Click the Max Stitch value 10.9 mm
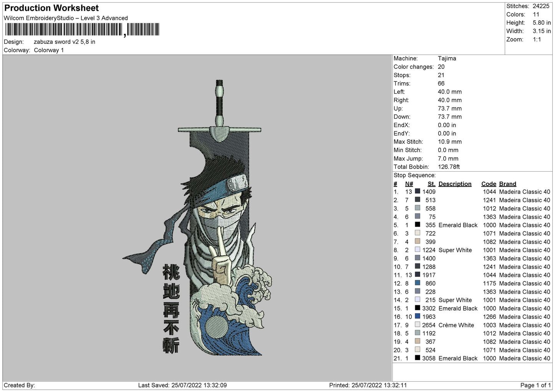The width and height of the screenshot is (555, 392). [x=450, y=142]
